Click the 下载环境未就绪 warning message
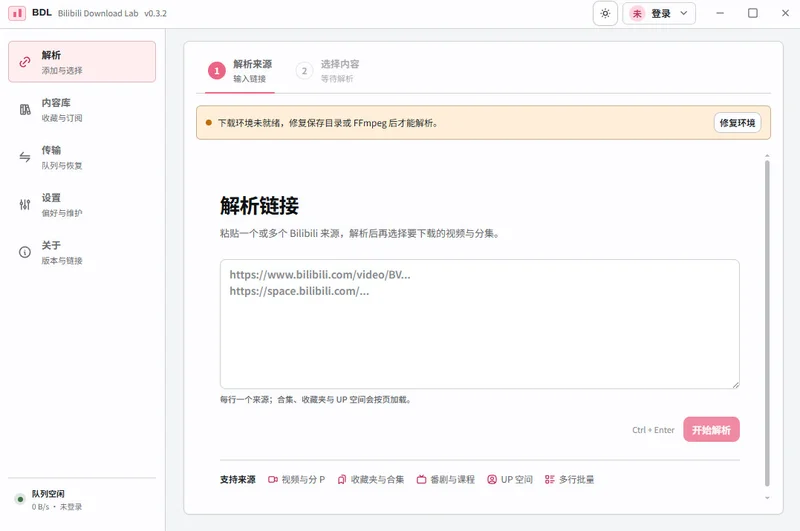This screenshot has height=531, width=800. click(x=328, y=123)
